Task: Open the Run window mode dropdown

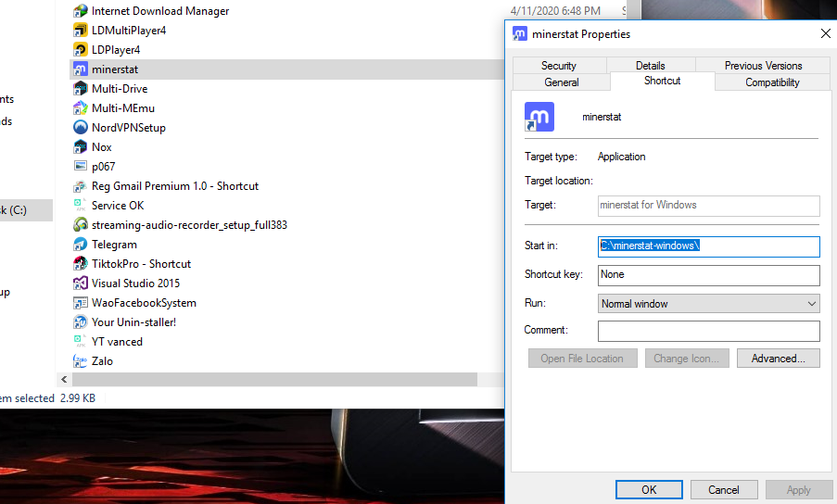Action: 708,304
